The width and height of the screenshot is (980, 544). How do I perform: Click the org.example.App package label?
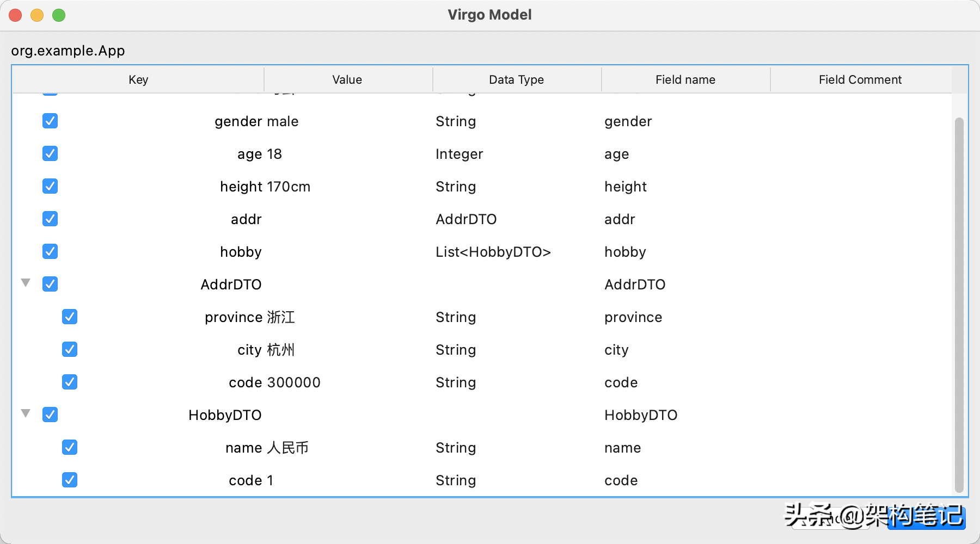pos(68,51)
